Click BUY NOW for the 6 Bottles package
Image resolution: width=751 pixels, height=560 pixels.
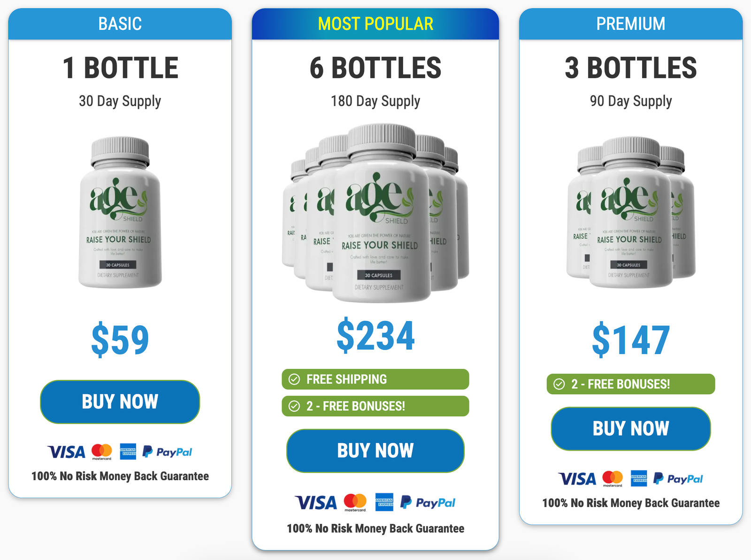click(375, 451)
